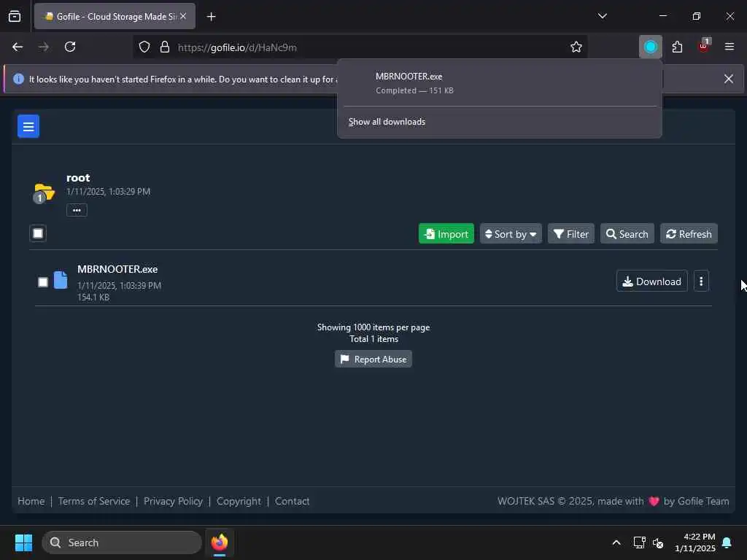Tick the select-all checkbox above the file list
The height and width of the screenshot is (560, 747).
(x=38, y=233)
